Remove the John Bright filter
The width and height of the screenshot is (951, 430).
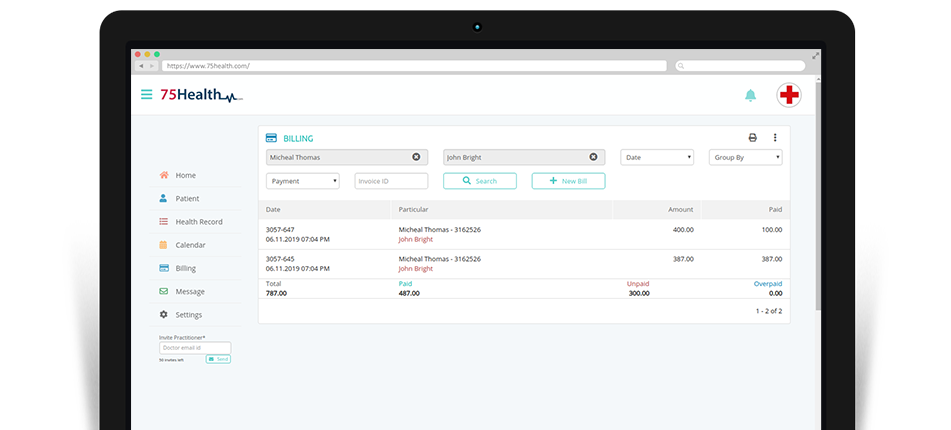[x=593, y=157]
